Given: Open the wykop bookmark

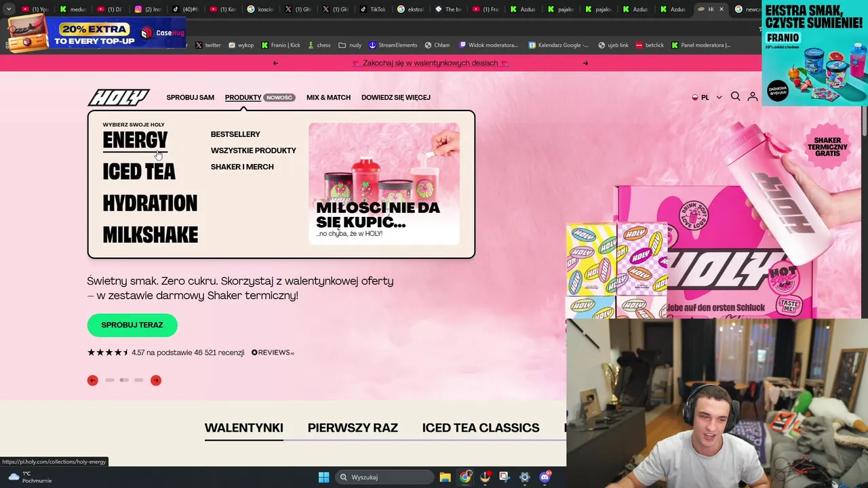Looking at the screenshot, I should pyautogui.click(x=241, y=45).
